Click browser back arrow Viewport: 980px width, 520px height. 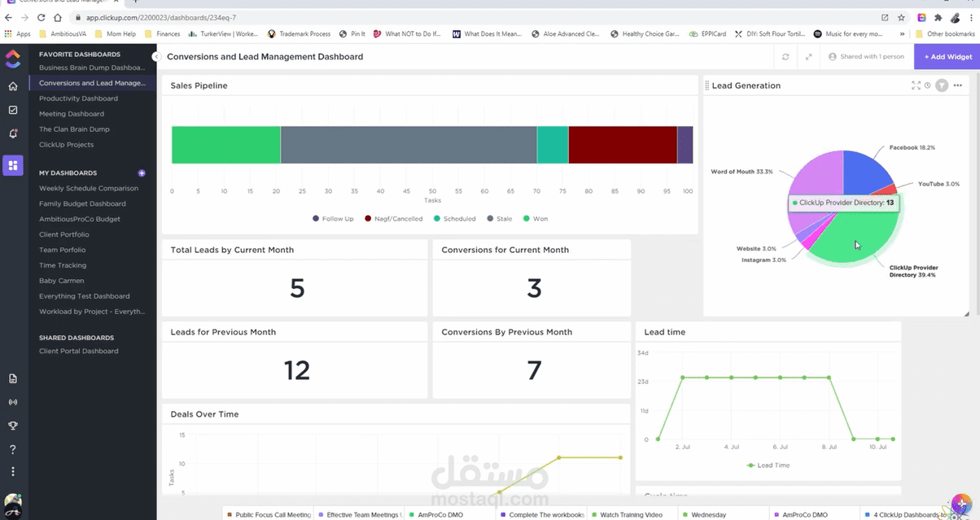[x=9, y=17]
